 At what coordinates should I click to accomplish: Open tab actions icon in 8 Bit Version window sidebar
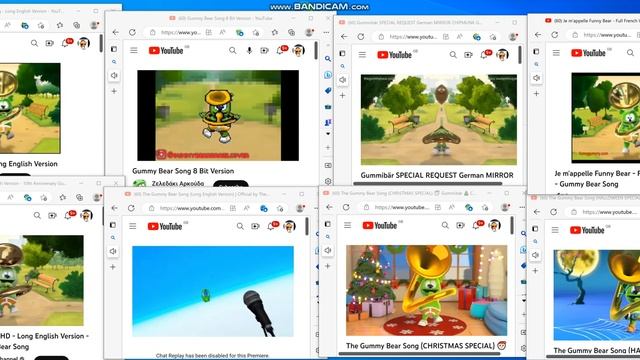point(114,49)
